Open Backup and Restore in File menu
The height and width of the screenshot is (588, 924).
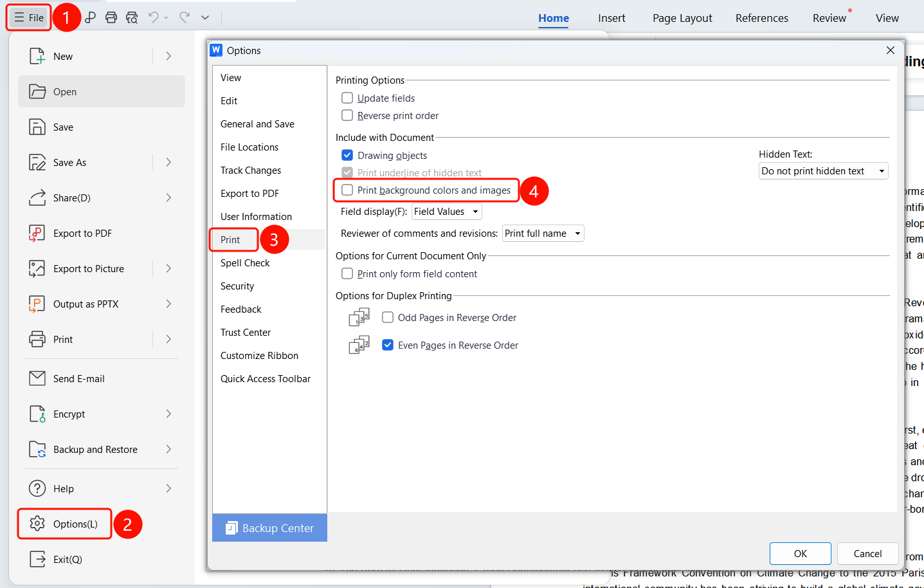click(x=102, y=450)
